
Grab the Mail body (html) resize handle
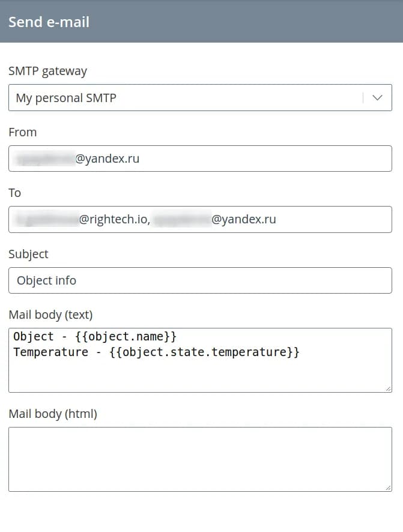388,488
